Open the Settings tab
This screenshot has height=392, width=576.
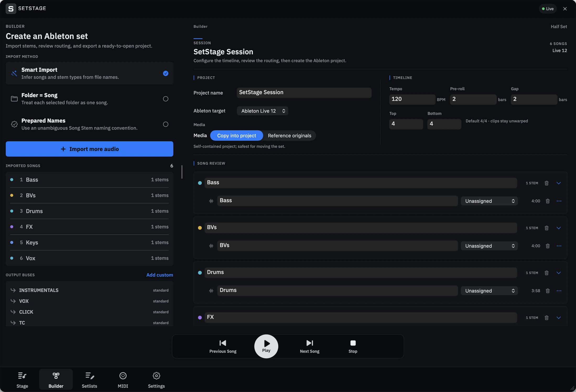point(156,380)
